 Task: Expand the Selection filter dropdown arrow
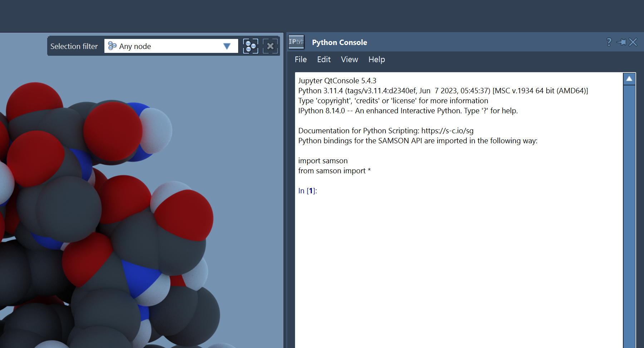click(227, 46)
